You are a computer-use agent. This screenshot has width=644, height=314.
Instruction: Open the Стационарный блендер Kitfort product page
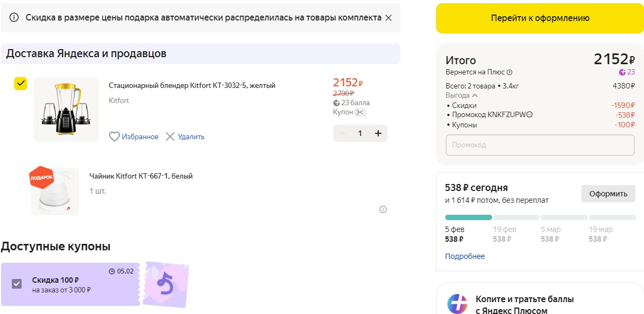coord(192,85)
